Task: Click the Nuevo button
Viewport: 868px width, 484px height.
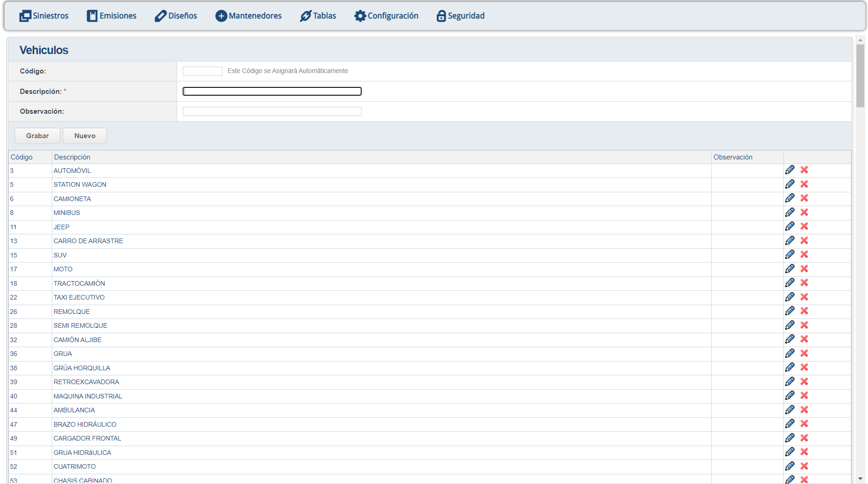Action: click(85, 136)
